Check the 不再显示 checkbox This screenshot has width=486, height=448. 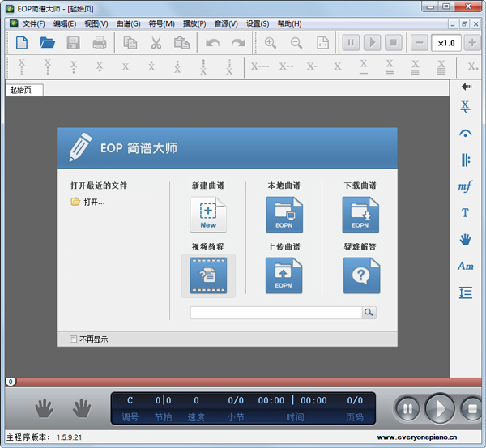(73, 339)
